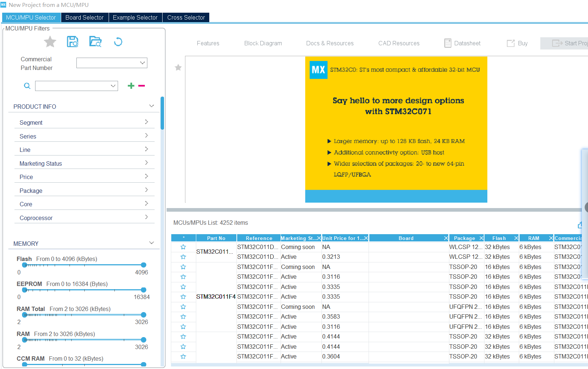Remove the Board column
This screenshot has width=588, height=369.
pos(446,238)
